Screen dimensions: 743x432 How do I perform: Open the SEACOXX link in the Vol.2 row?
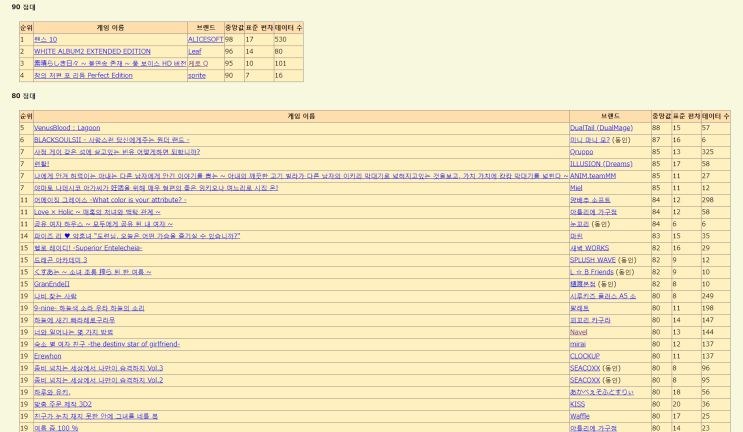click(585, 380)
